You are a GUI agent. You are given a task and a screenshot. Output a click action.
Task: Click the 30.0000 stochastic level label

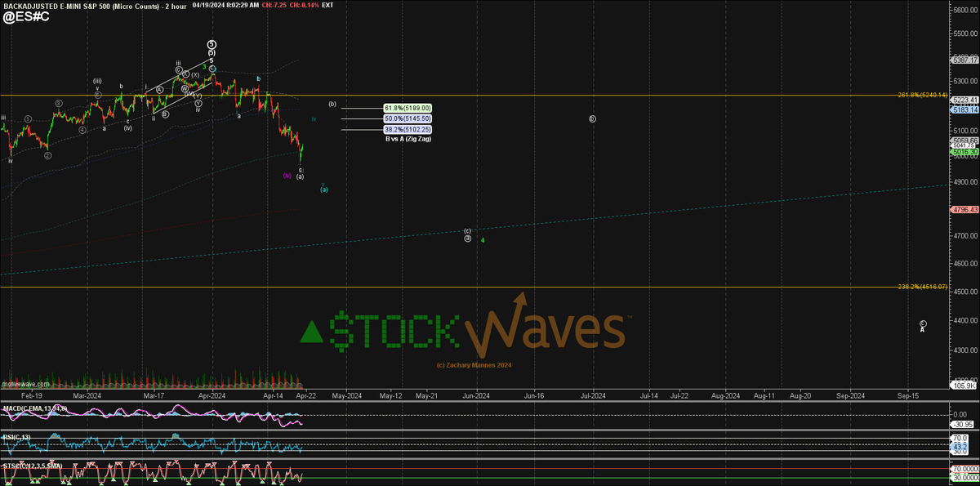964,477
